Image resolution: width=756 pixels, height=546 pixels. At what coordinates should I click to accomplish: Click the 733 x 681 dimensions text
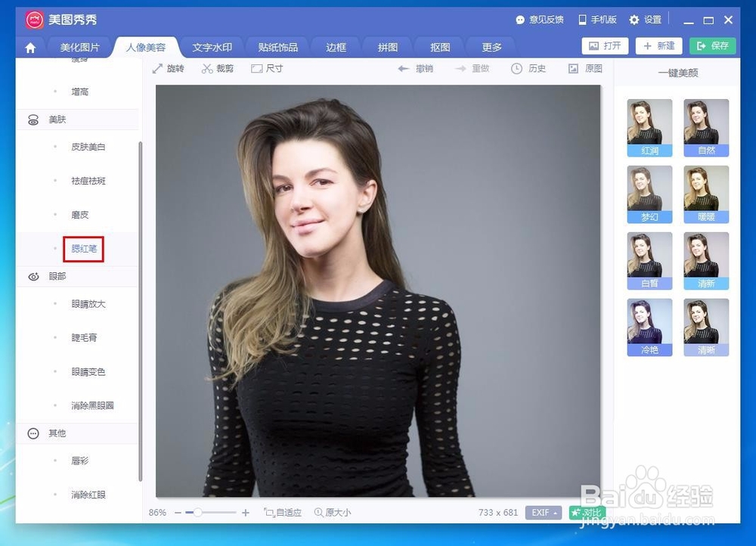[498, 512]
